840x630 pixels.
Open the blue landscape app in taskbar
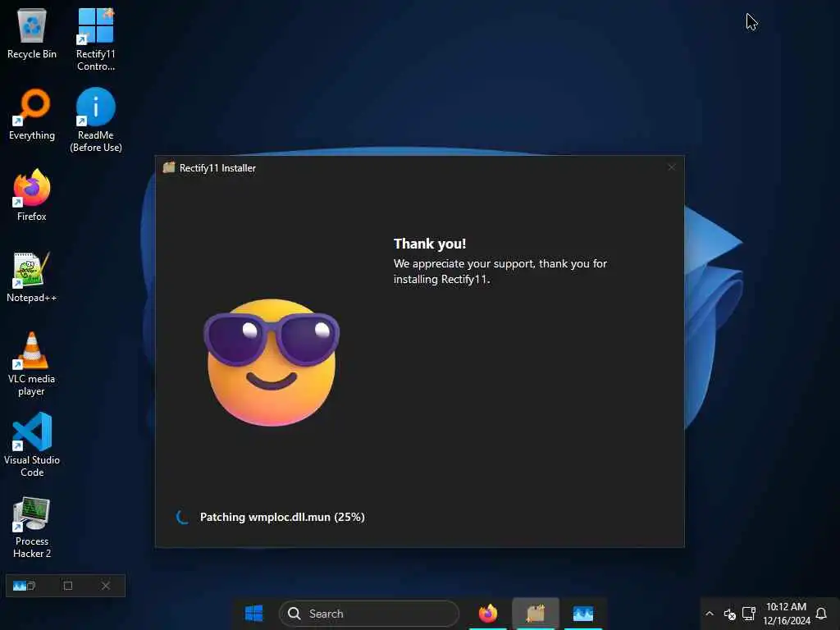(x=583, y=614)
